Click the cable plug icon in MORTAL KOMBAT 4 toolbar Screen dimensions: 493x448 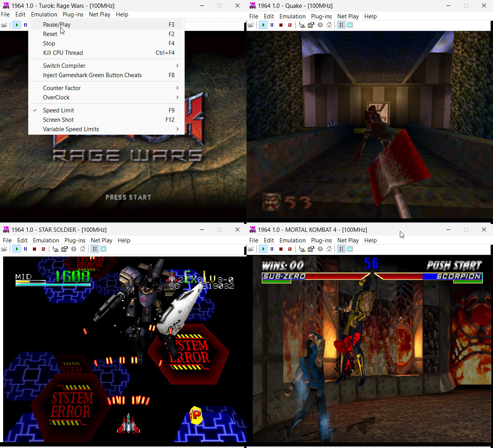click(x=302, y=249)
